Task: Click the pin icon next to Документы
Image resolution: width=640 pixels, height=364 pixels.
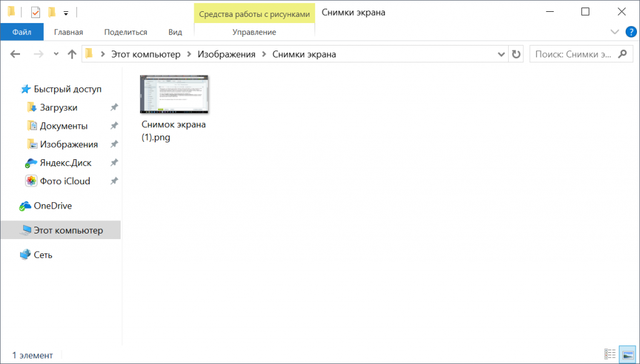Action: [114, 126]
